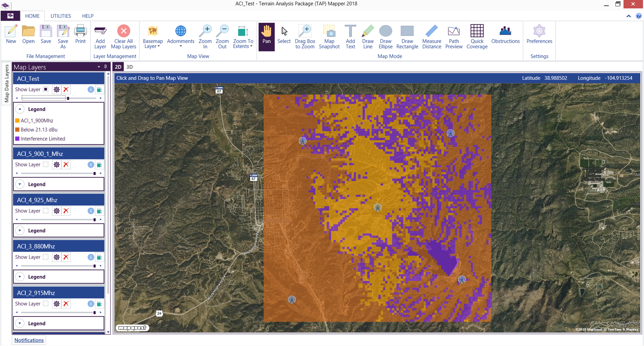Open the Quick Coverage tool
Screen dimensions: 644x346
click(x=477, y=37)
